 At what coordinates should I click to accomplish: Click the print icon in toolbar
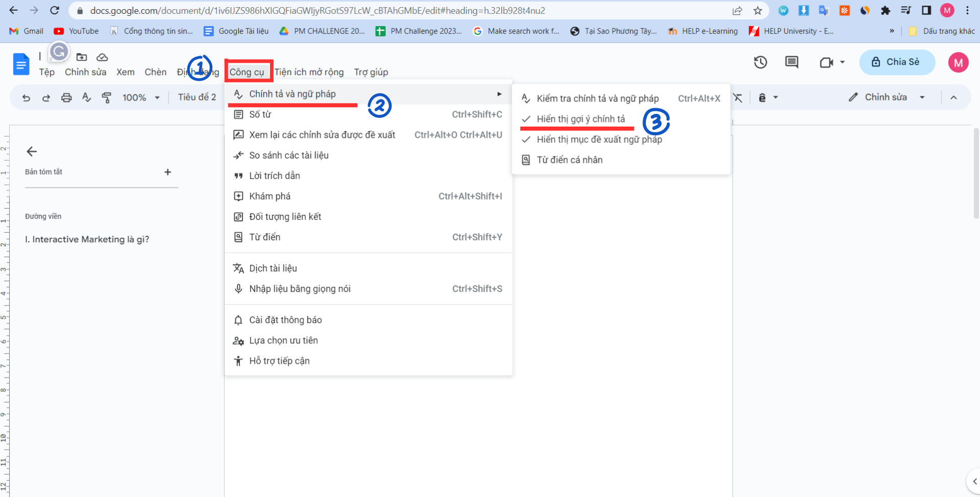66,97
